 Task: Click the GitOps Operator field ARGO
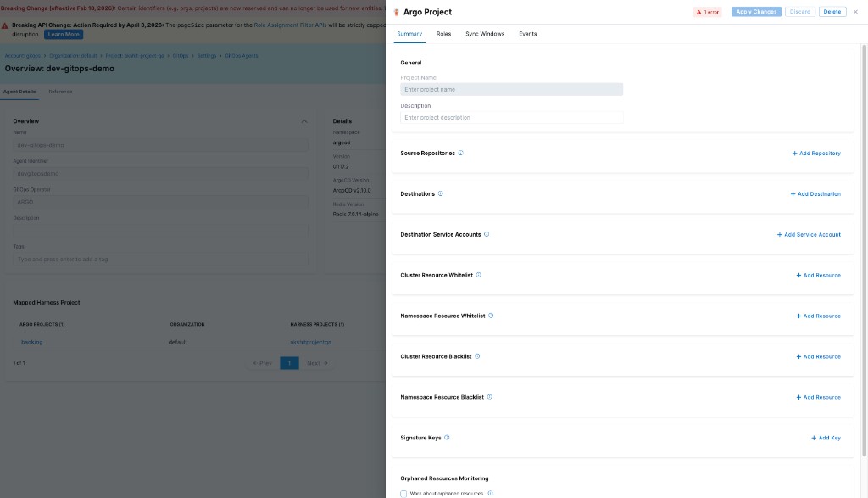click(x=160, y=202)
